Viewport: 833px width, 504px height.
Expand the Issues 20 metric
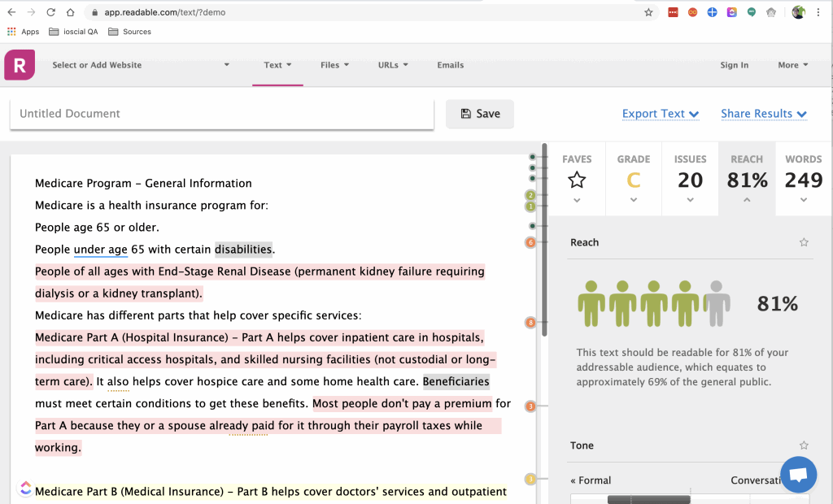[690, 179]
